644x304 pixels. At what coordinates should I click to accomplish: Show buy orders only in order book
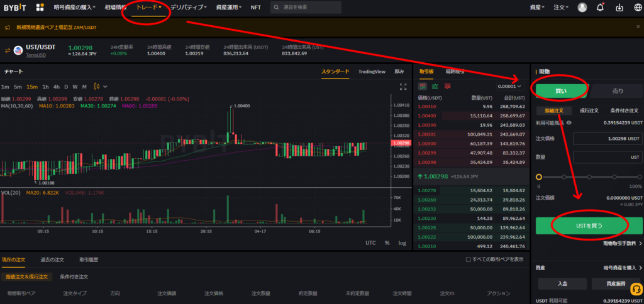pos(435,86)
